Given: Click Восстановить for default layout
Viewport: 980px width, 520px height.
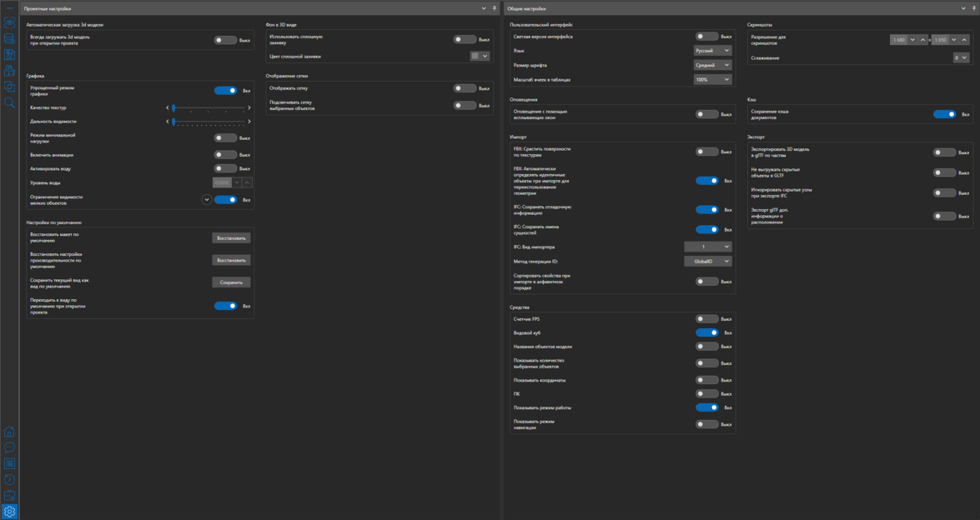Looking at the screenshot, I should pos(231,238).
